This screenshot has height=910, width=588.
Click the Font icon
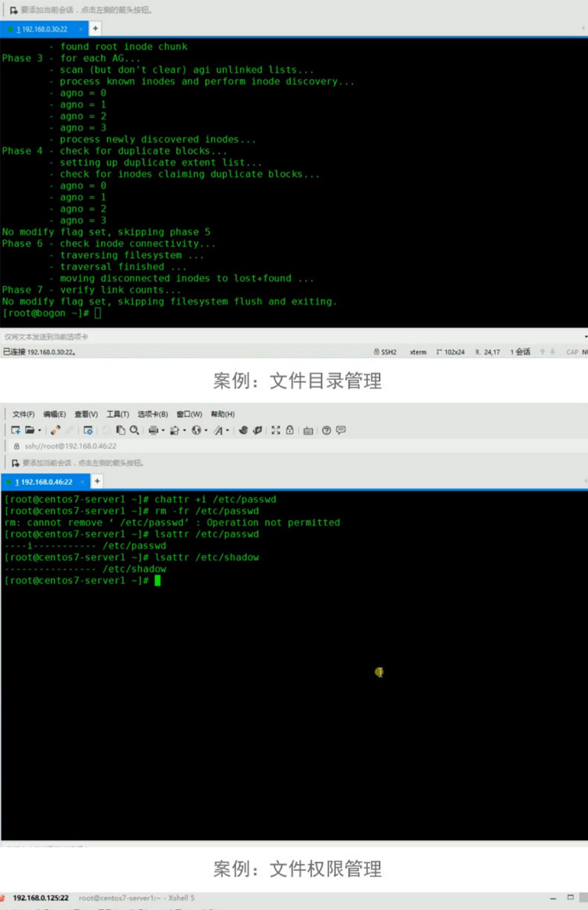point(218,430)
